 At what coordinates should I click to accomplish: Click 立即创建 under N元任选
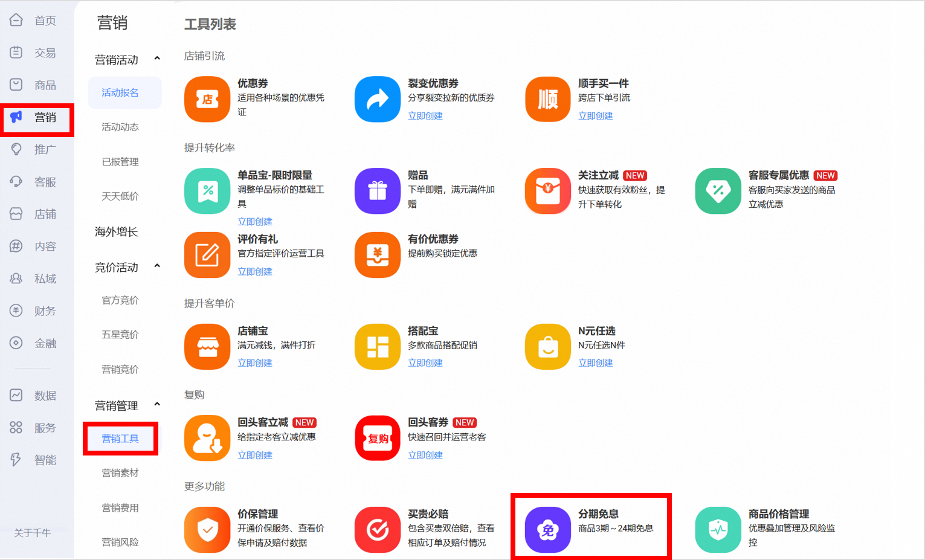click(x=596, y=363)
